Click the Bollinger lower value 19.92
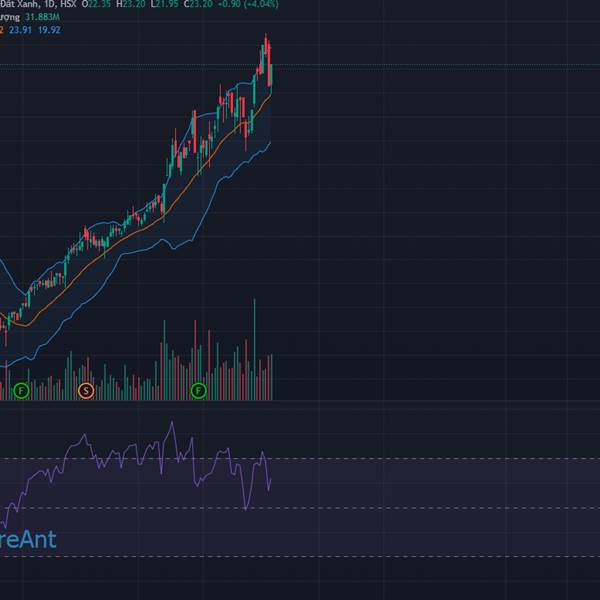 pos(49,30)
